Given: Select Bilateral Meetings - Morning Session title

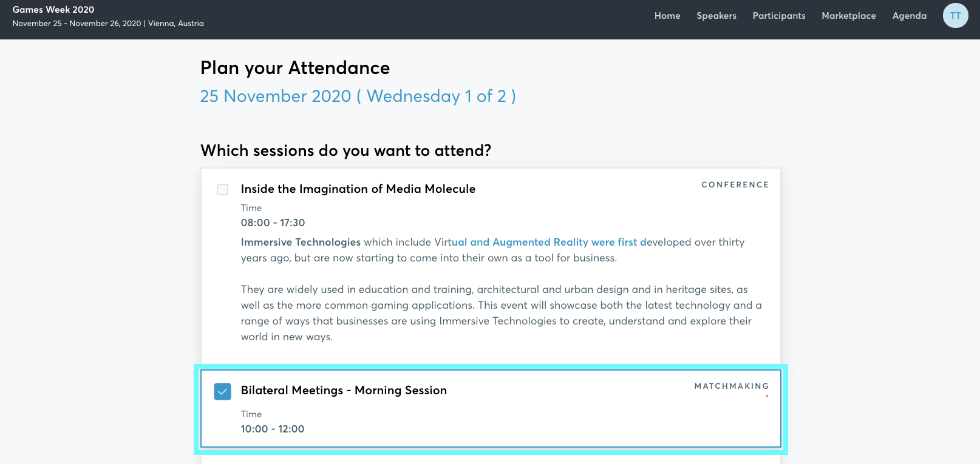Looking at the screenshot, I should click(x=343, y=390).
